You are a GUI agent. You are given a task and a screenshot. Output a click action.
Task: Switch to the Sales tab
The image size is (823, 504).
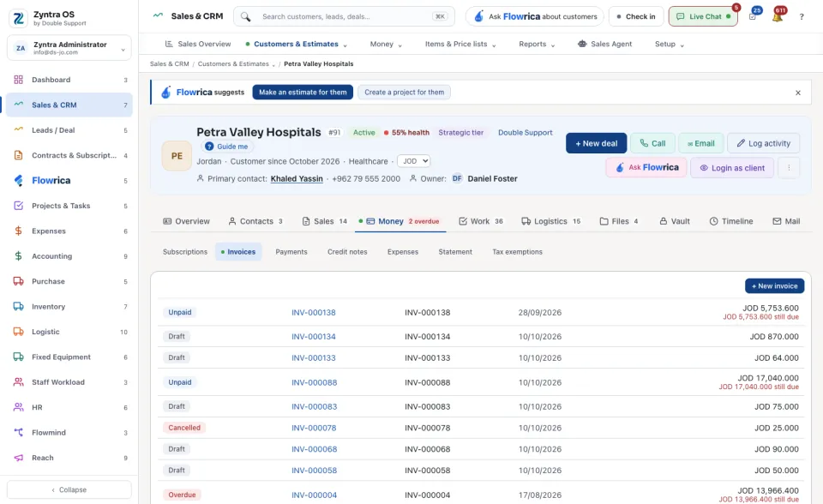[x=324, y=221]
